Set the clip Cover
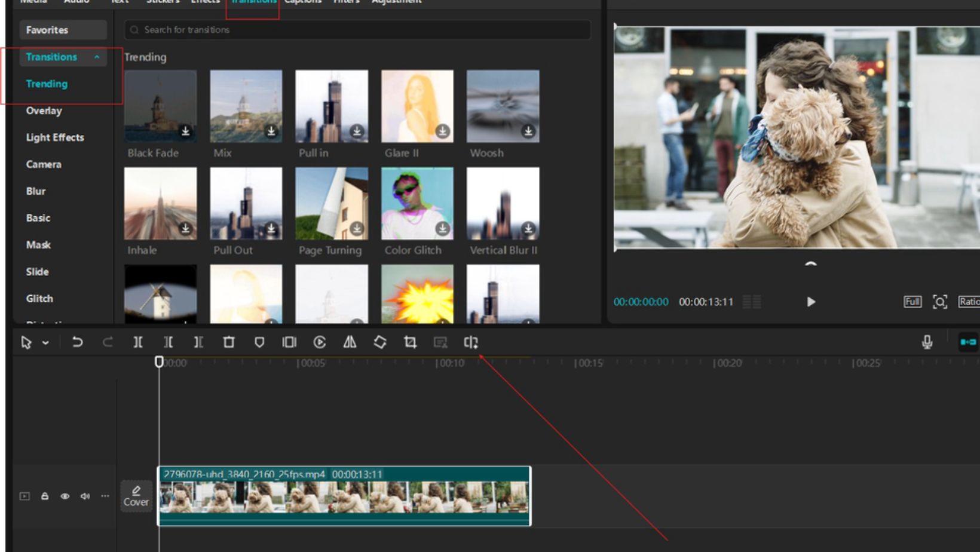This screenshot has height=552, width=980. [x=136, y=496]
